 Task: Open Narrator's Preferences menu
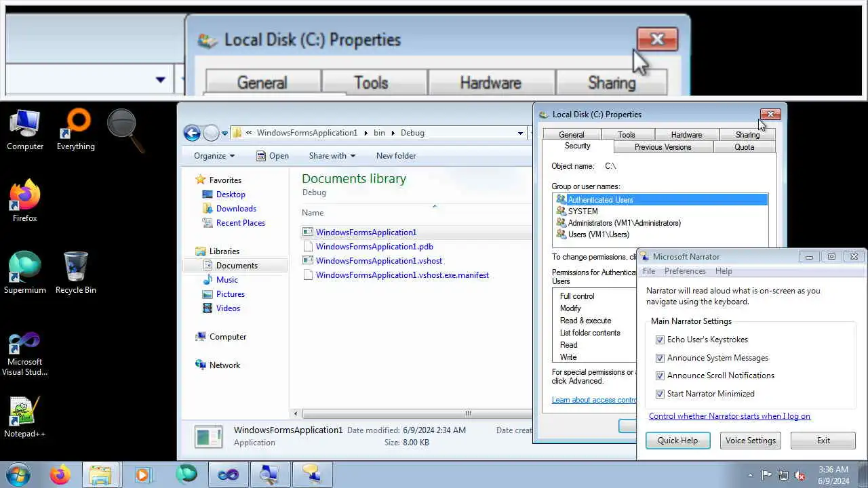pyautogui.click(x=685, y=271)
